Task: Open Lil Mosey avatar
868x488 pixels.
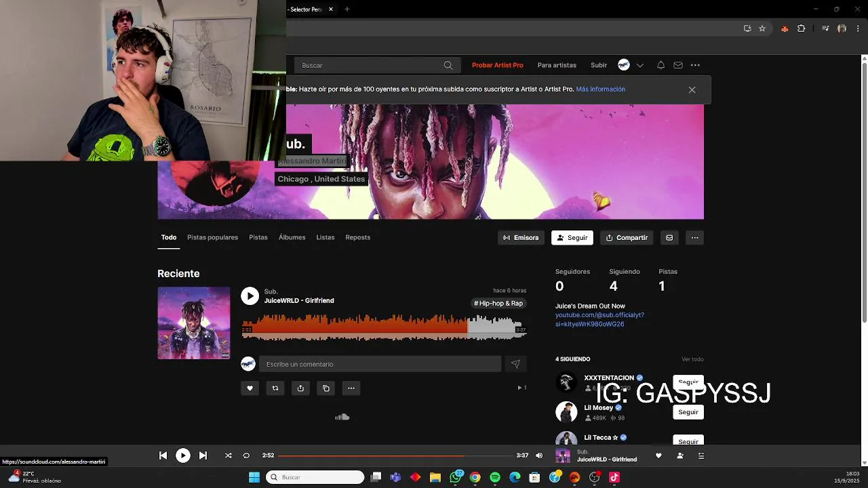Action: (x=566, y=412)
